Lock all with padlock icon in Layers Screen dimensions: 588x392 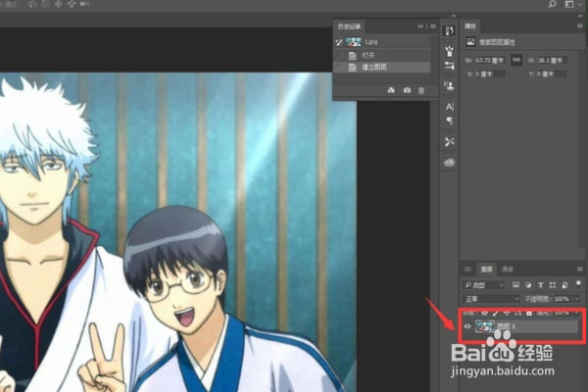529,313
